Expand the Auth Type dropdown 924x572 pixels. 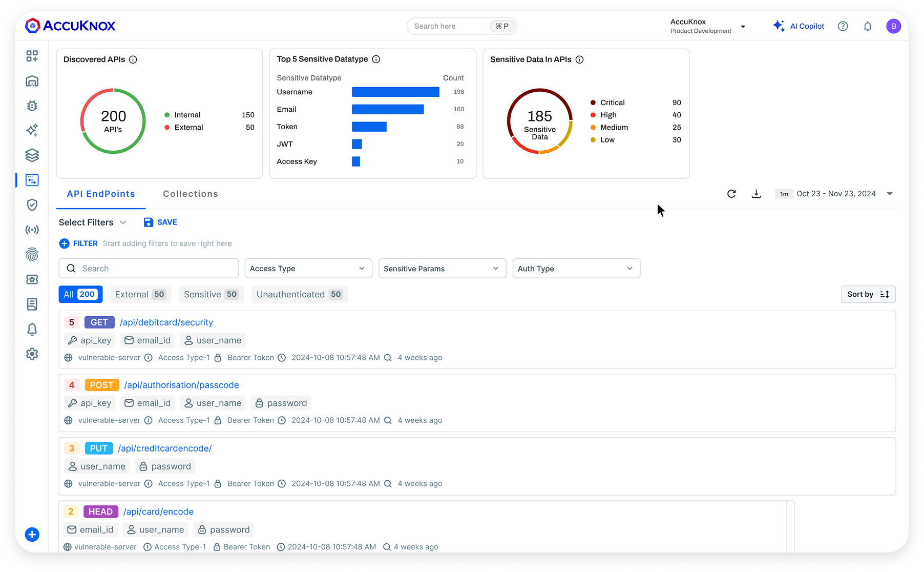click(x=576, y=269)
